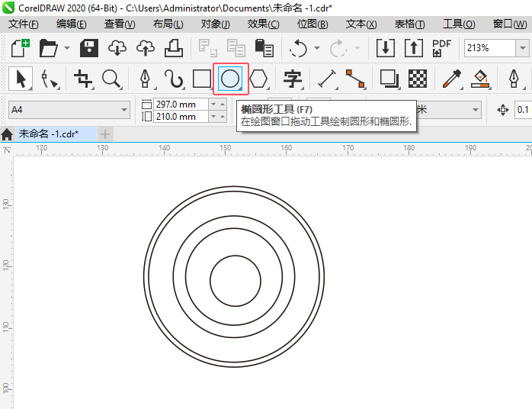532x409 pixels.
Task: Add a new document with plus tab
Action: tap(105, 134)
